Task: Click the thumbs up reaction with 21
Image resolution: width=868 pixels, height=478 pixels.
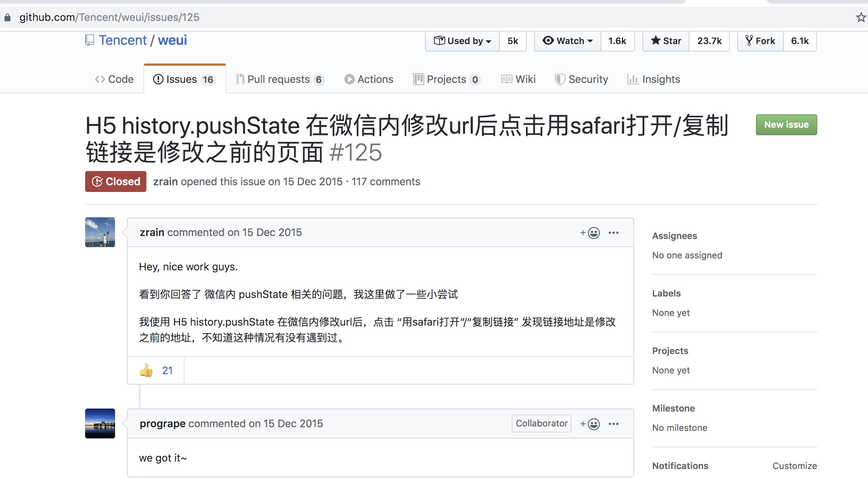Action: coord(156,370)
